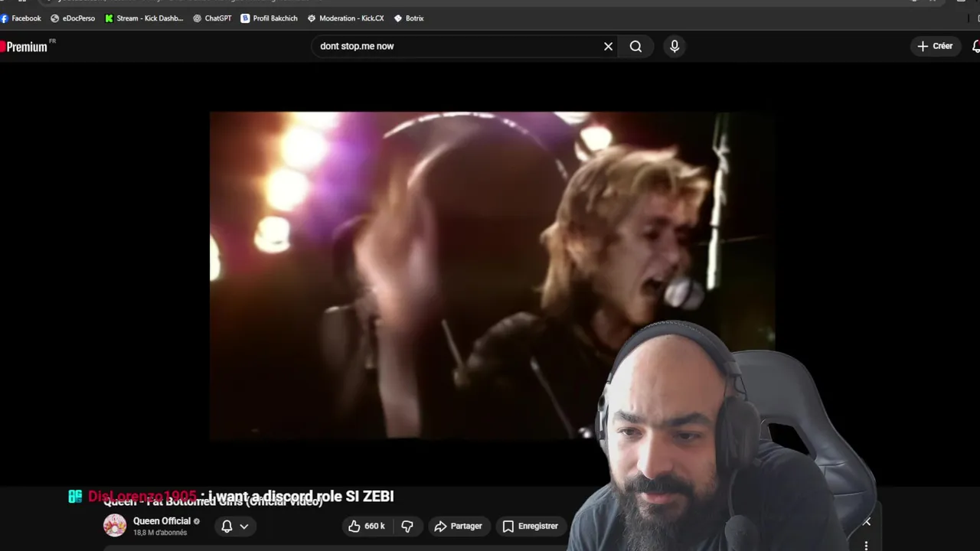Expand the notification bell subscription dropdown
Viewport: 980px width, 551px height.
(234, 527)
